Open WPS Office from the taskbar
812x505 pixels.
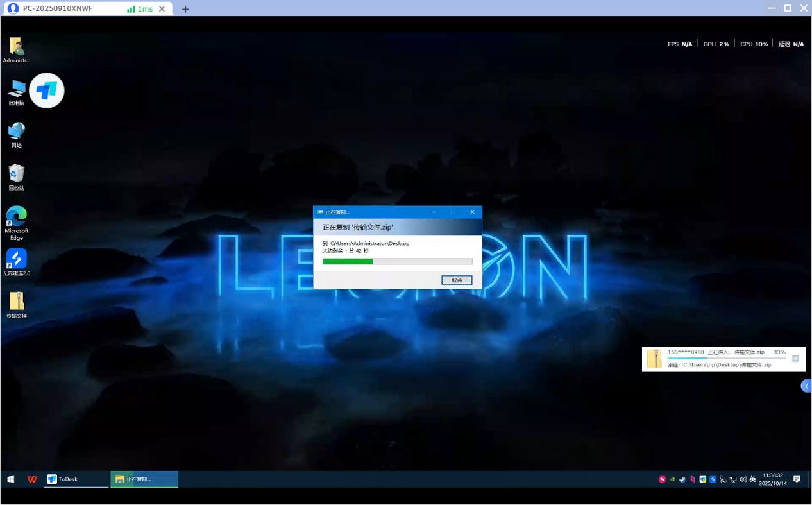click(x=32, y=479)
